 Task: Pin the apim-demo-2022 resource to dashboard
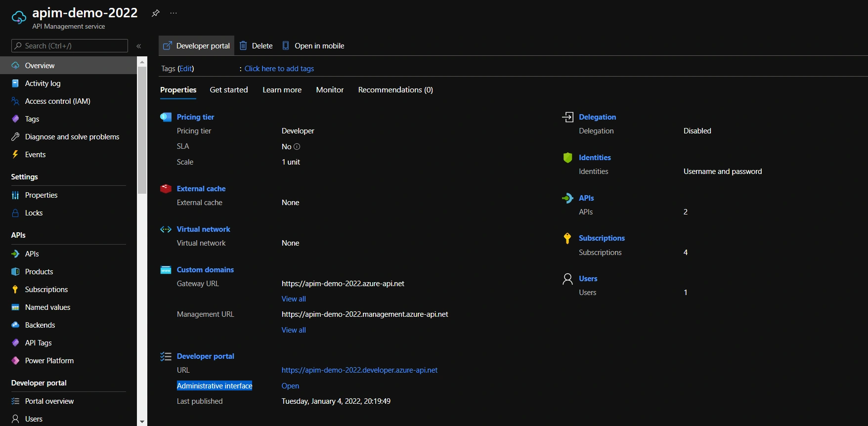155,13
